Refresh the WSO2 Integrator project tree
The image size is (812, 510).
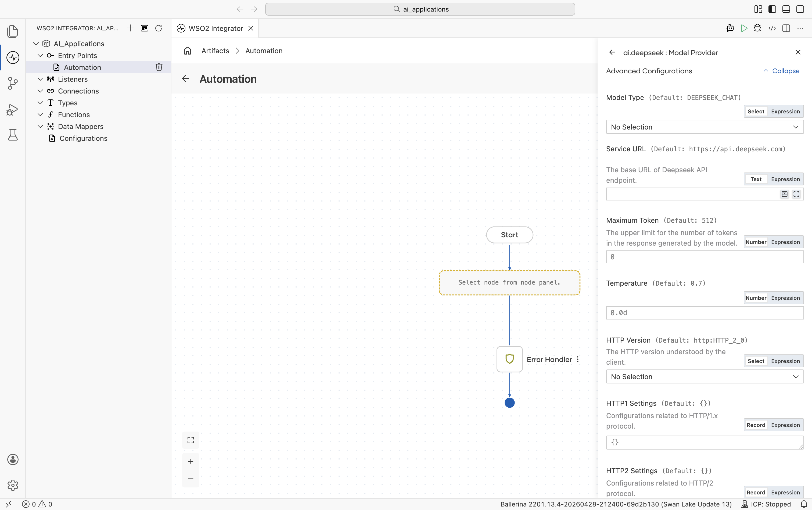click(x=159, y=28)
